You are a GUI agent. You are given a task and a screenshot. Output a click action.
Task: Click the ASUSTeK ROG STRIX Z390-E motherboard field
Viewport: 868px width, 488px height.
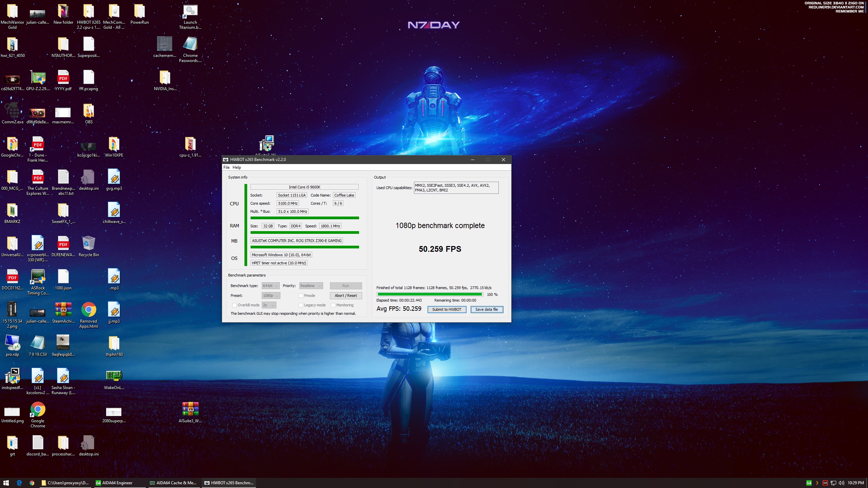click(297, 241)
